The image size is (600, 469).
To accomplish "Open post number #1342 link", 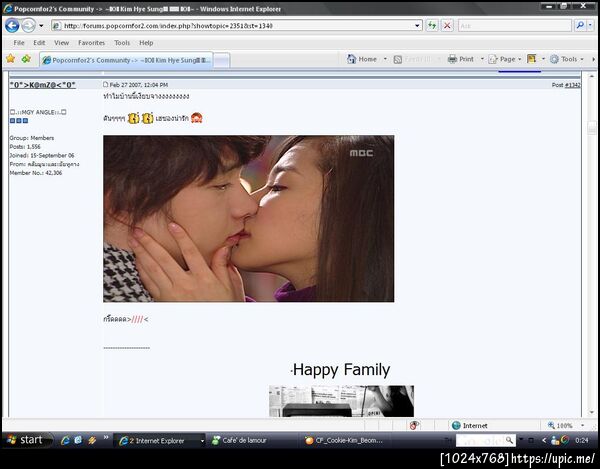I will tap(573, 85).
